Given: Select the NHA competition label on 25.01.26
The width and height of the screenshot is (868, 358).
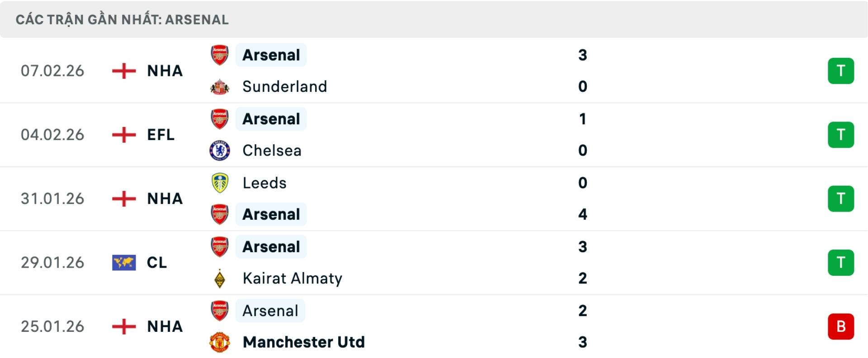Looking at the screenshot, I should point(164,326).
